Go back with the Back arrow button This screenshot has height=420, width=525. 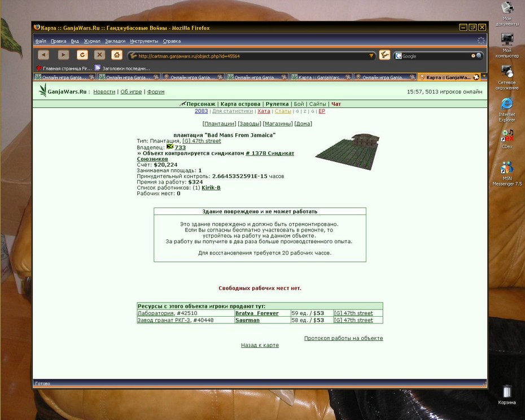pos(43,55)
